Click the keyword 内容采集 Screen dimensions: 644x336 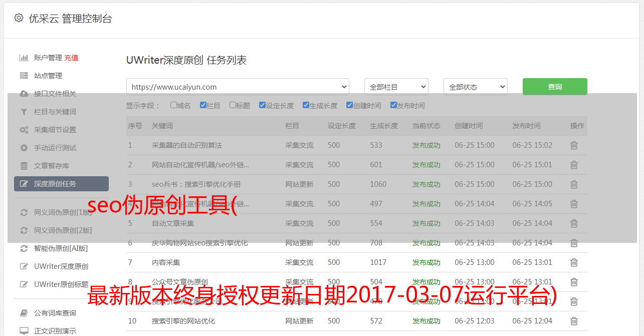pyautogui.click(x=166, y=262)
